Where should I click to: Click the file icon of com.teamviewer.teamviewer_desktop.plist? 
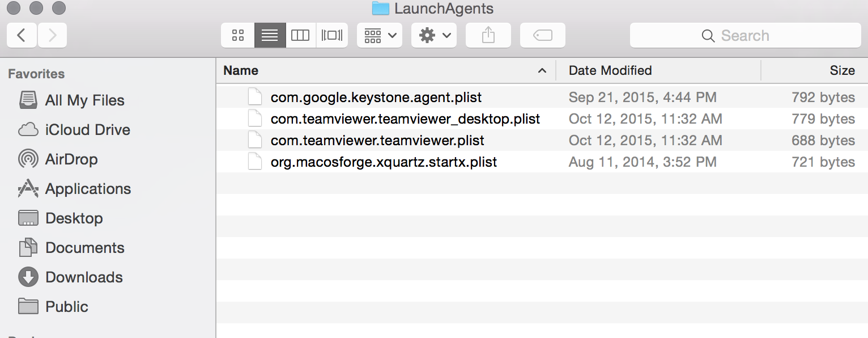point(256,119)
